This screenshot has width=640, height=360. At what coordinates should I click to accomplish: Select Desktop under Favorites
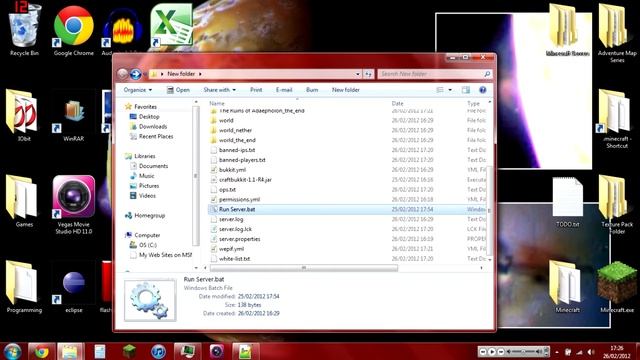click(x=144, y=117)
